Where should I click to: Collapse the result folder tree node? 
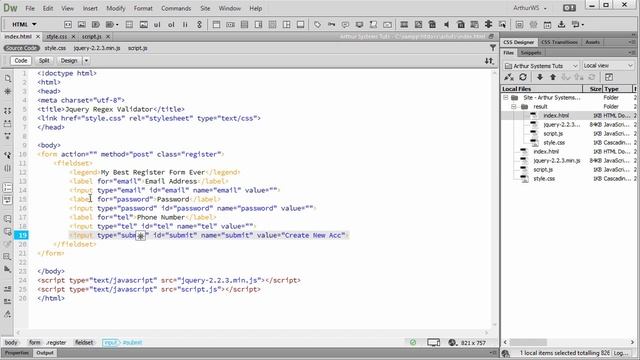(514, 107)
